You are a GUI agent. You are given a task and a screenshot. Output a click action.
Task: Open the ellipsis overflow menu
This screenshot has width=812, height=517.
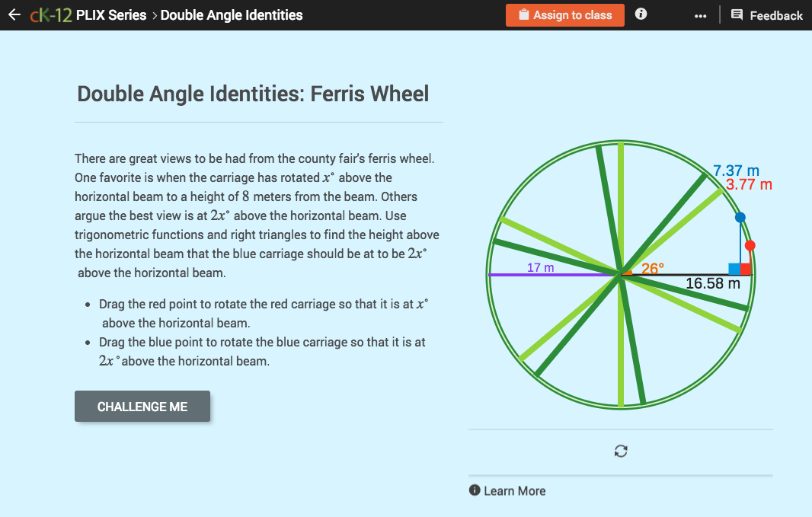point(700,14)
